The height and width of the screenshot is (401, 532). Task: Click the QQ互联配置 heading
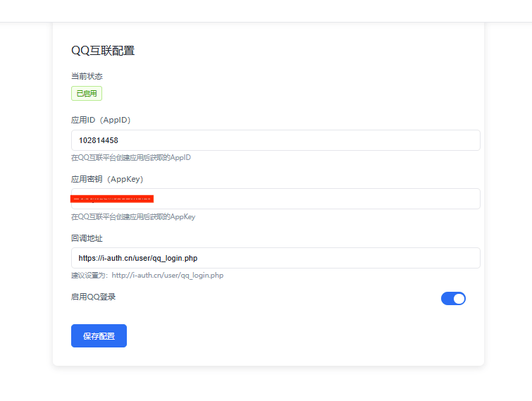click(x=103, y=51)
